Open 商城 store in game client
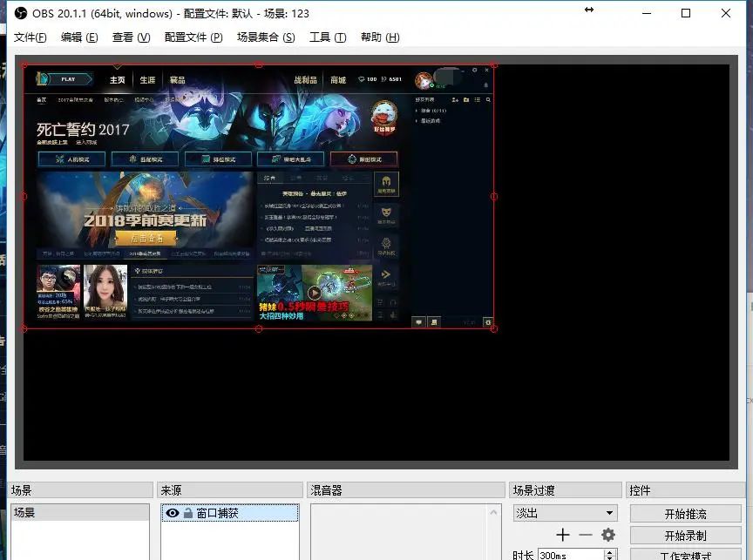753x560 pixels. [x=338, y=80]
